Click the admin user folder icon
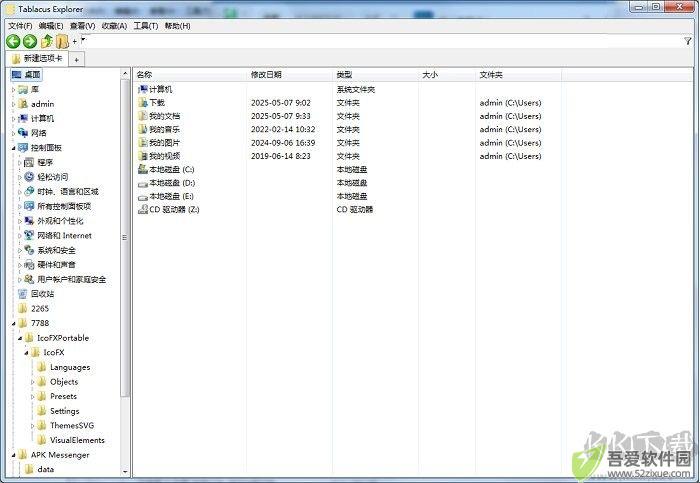Screen dimensions: 700x483 pos(23,104)
